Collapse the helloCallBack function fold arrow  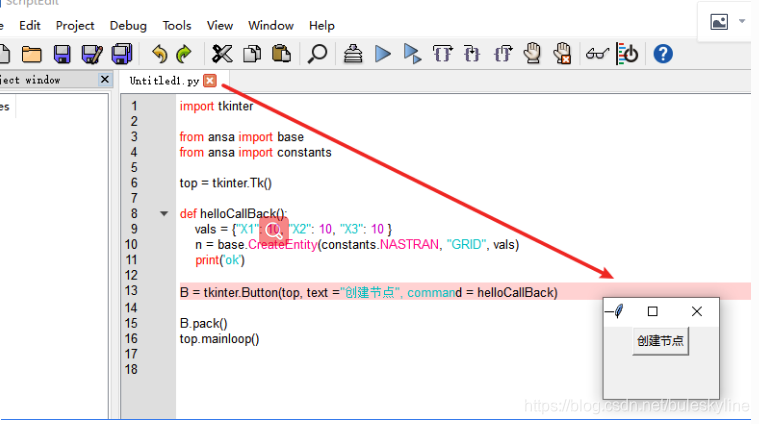point(164,213)
